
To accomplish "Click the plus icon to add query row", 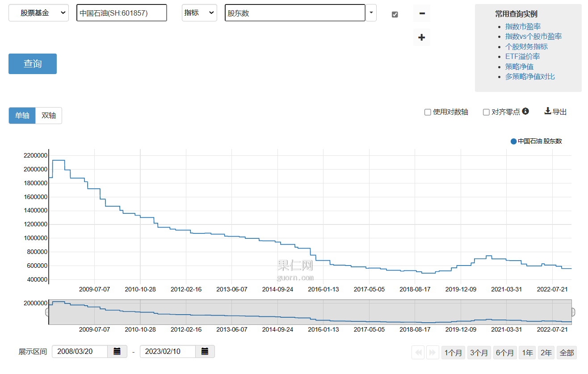I will (421, 37).
